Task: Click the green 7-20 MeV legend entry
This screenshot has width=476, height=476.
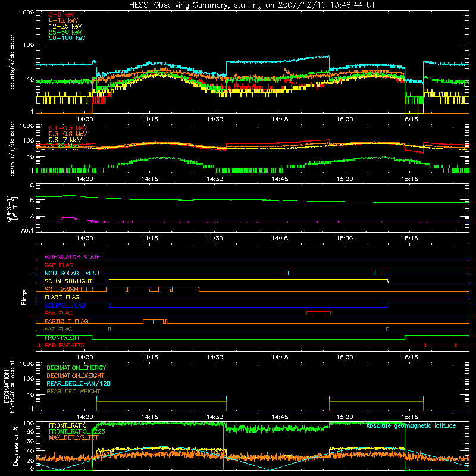Action: [64, 146]
